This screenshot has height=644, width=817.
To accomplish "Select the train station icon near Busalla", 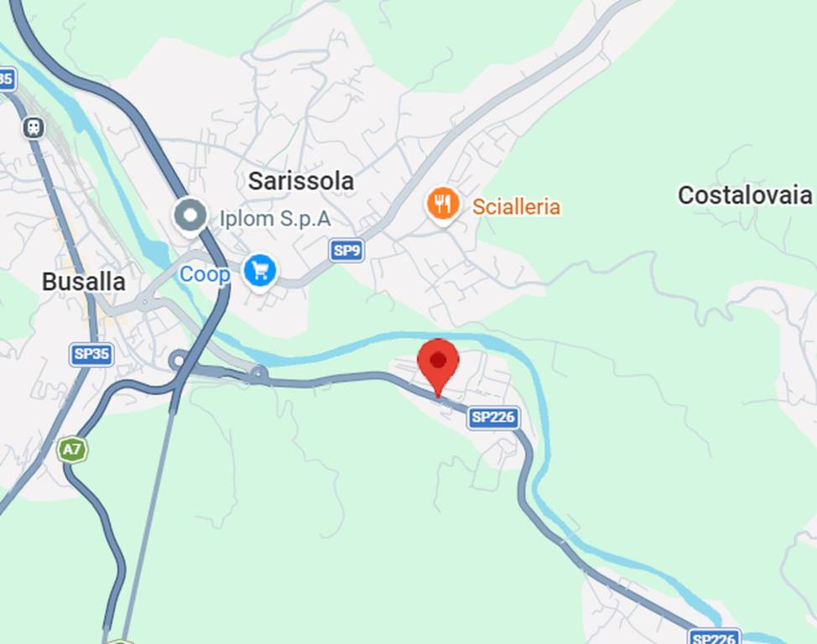I will pos(34,127).
